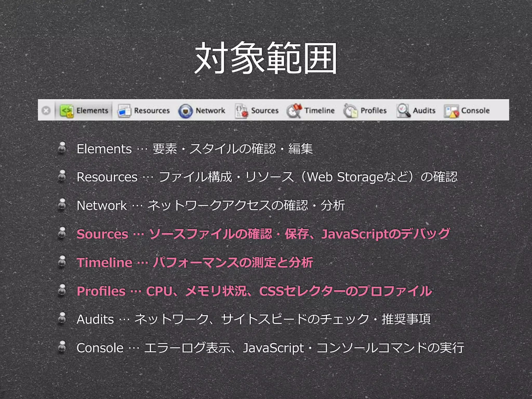Select the Profiles tab label
The image size is (532, 399).
pos(374,111)
